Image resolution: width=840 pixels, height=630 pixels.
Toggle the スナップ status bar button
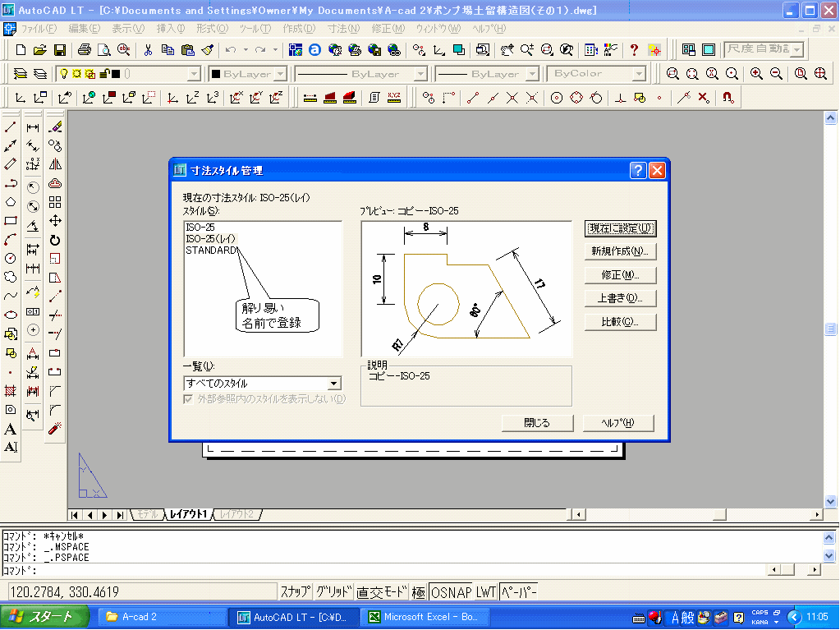295,592
